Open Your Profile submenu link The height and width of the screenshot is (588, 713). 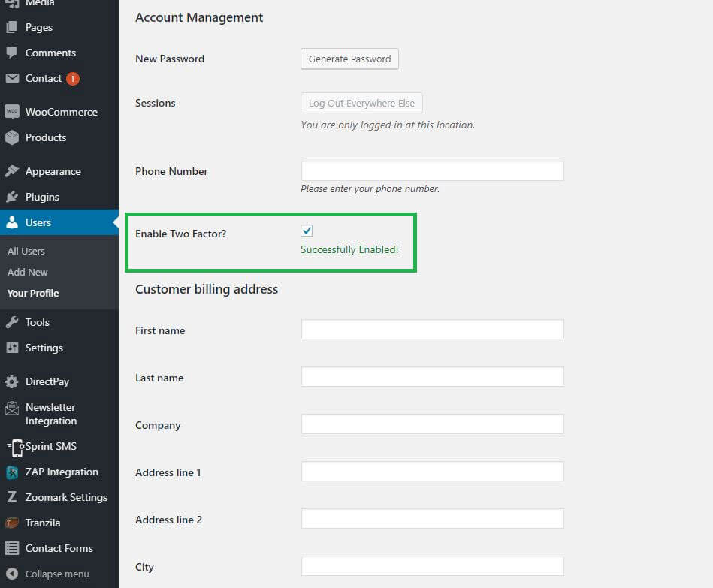33,293
